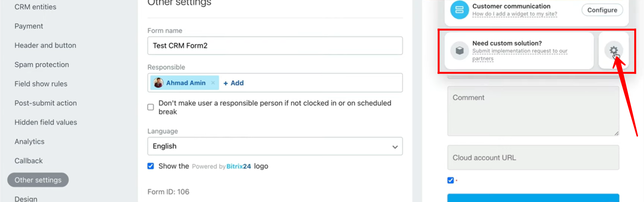Go to Field show rules
Viewport: 644px width, 202px height.
tap(41, 84)
